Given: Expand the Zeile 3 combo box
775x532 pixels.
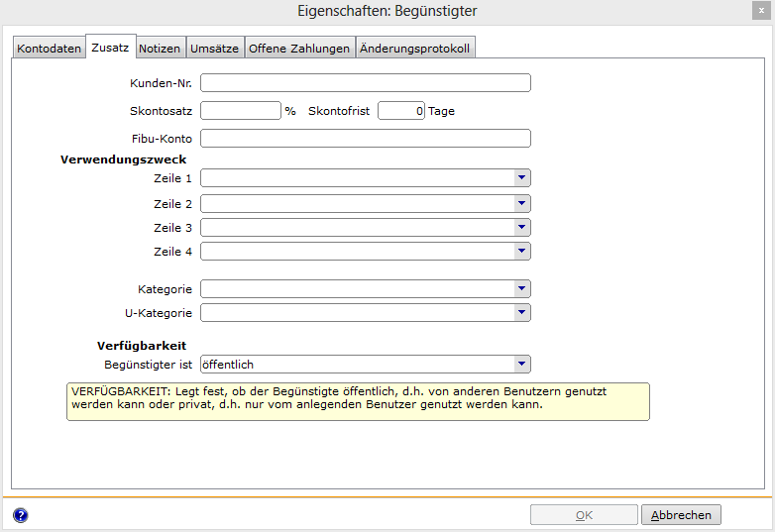Looking at the screenshot, I should click(x=521, y=227).
